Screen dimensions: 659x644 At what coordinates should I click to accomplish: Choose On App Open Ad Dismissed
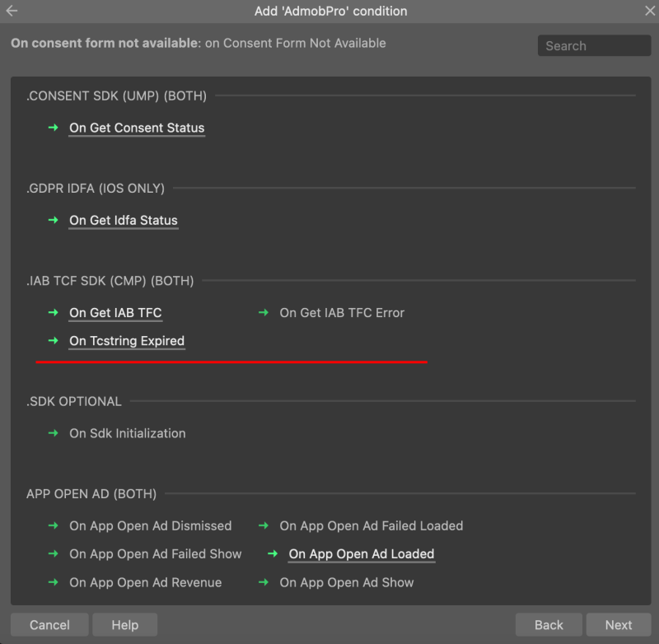click(150, 525)
